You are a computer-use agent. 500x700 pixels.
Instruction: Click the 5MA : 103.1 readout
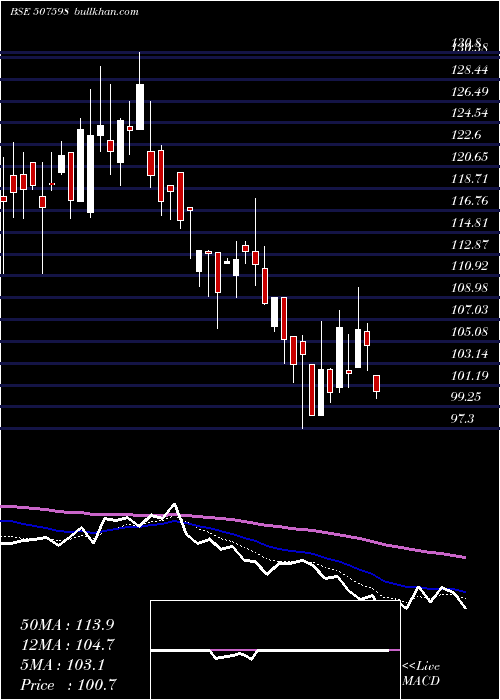click(62, 665)
